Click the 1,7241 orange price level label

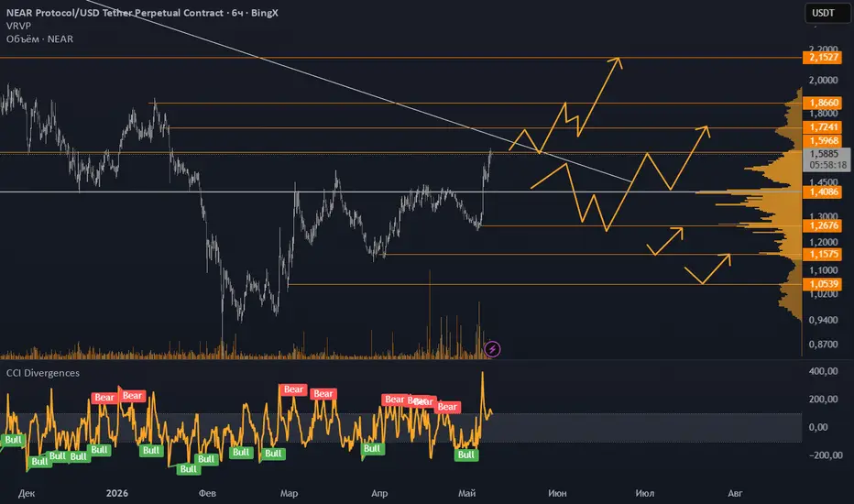click(824, 127)
